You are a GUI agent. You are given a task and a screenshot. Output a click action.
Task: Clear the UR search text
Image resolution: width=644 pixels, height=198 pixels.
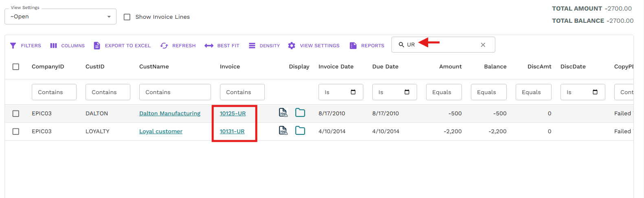coord(483,45)
